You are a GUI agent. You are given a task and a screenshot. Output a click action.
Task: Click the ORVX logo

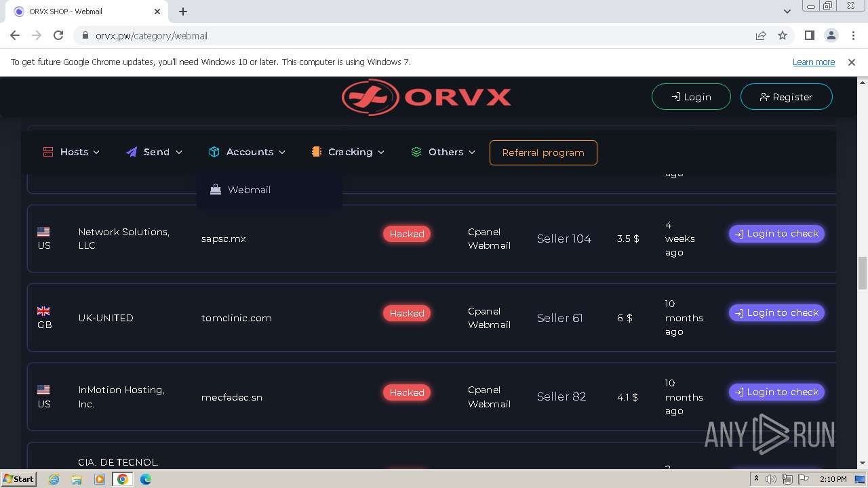[426, 97]
